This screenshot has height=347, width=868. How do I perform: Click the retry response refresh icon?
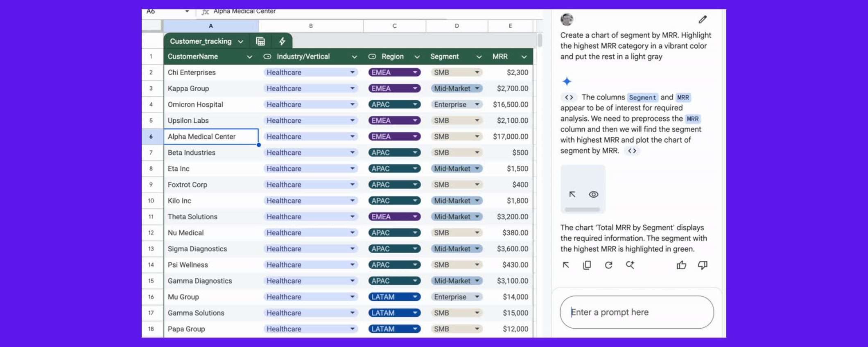[x=608, y=265]
